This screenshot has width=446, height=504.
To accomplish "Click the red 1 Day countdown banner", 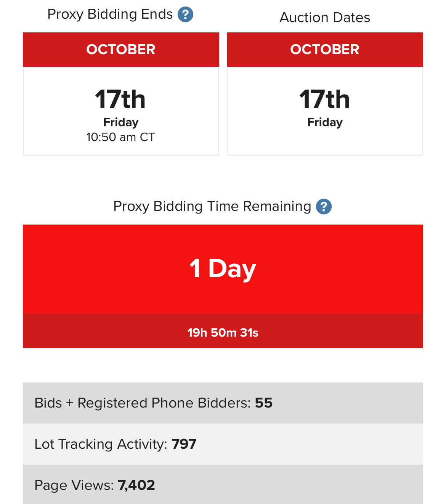I will [223, 268].
